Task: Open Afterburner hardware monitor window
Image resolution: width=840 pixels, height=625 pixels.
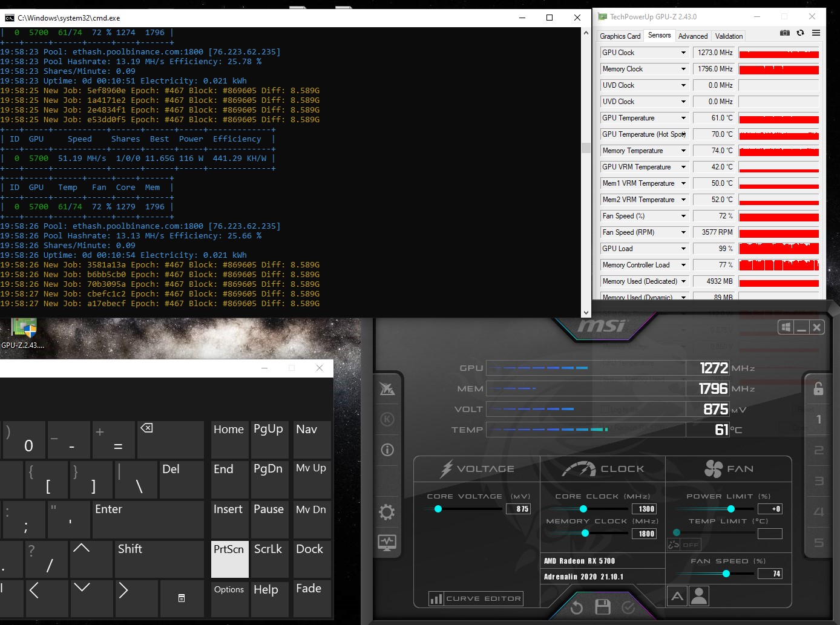Action: pyautogui.click(x=387, y=543)
